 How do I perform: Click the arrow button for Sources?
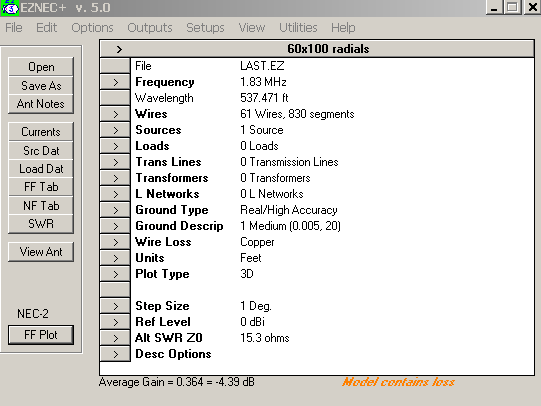115,130
